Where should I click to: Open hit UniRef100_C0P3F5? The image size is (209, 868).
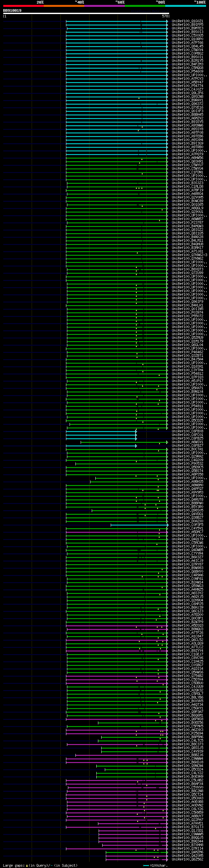187,525
